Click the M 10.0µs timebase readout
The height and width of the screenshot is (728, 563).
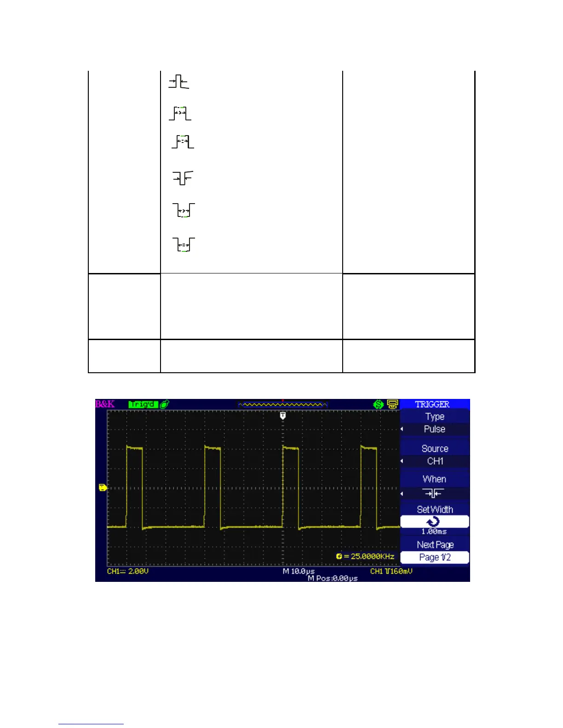299,571
